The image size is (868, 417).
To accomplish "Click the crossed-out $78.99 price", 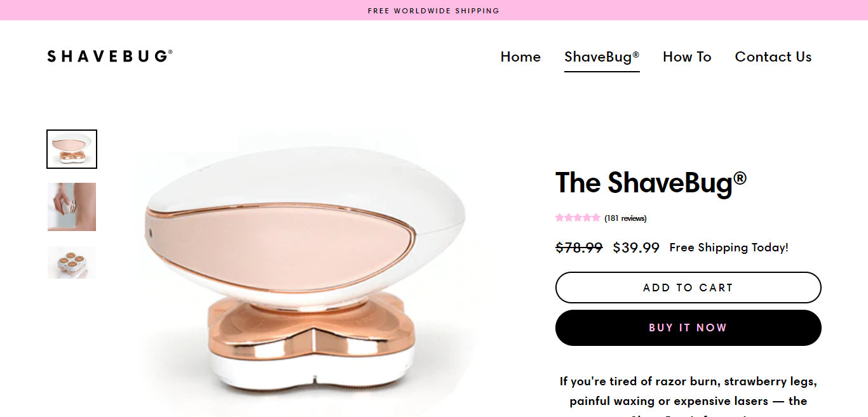I will [x=579, y=248].
